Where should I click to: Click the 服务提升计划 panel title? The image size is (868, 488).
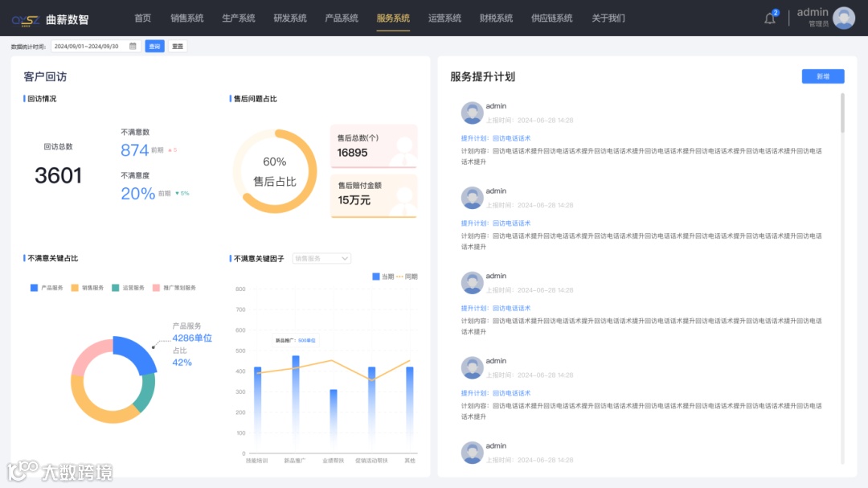click(483, 77)
